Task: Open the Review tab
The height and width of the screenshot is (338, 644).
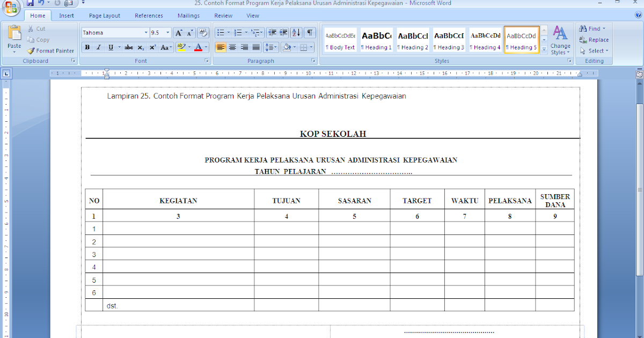Action: click(223, 16)
